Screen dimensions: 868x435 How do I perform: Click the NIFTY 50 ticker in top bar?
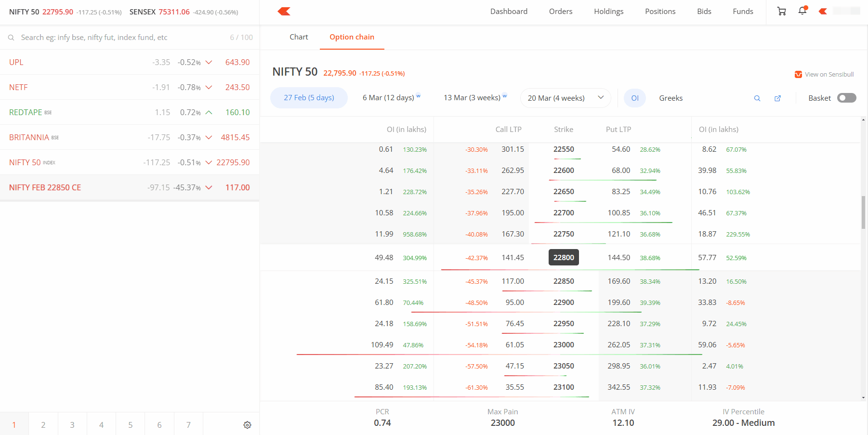[x=65, y=12]
